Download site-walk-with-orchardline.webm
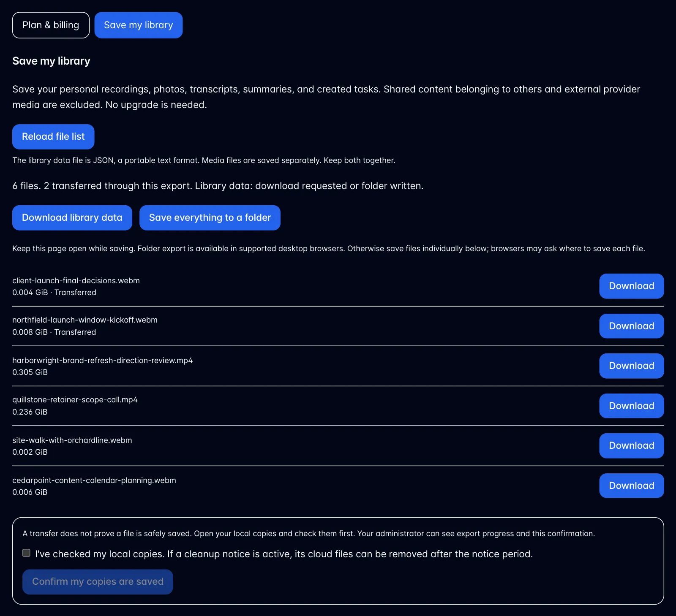This screenshot has height=616, width=676. tap(632, 446)
